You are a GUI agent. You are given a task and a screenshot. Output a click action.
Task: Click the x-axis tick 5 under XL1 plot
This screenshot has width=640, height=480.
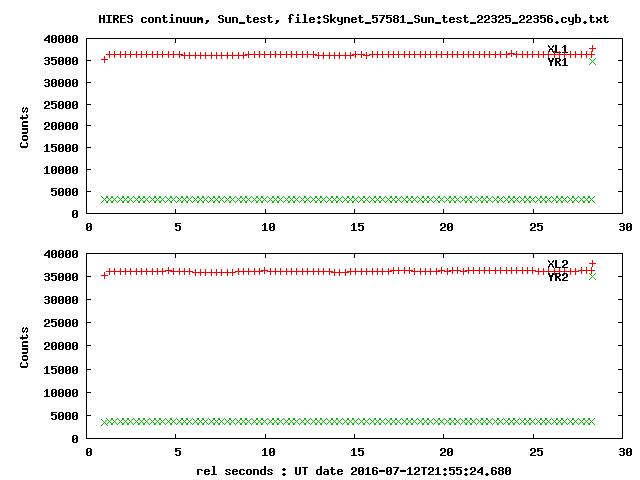(178, 227)
